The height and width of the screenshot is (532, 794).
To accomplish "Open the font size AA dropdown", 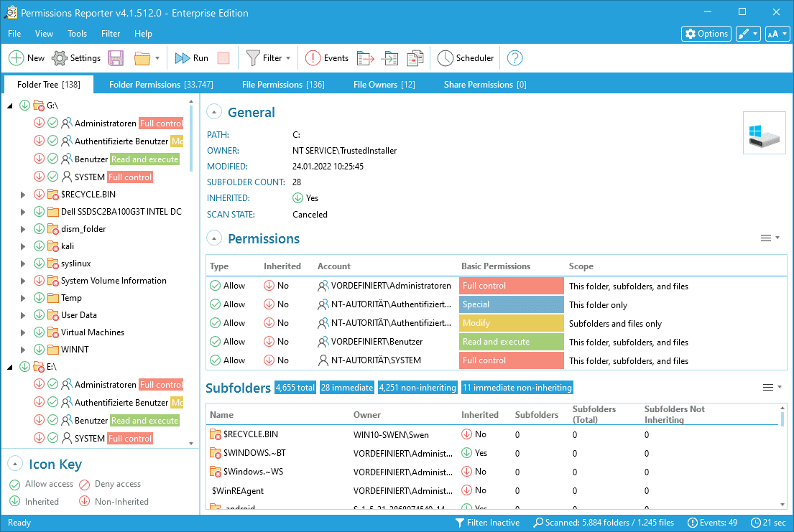I will (x=777, y=34).
